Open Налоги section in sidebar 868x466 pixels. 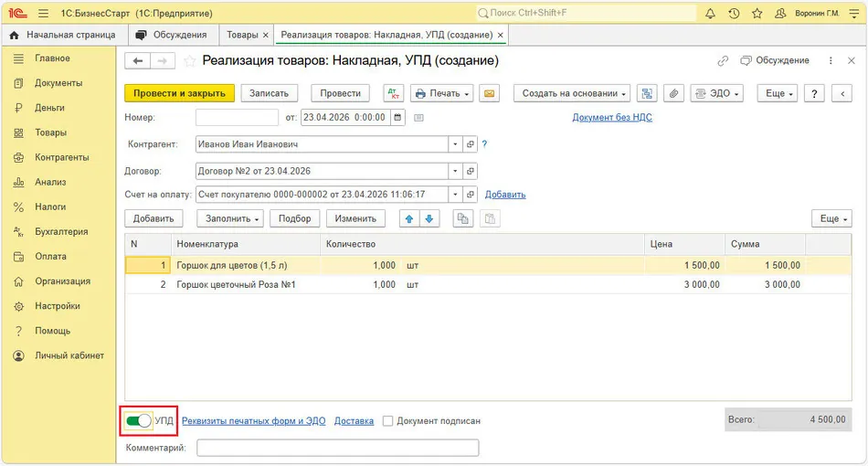pyautogui.click(x=50, y=207)
